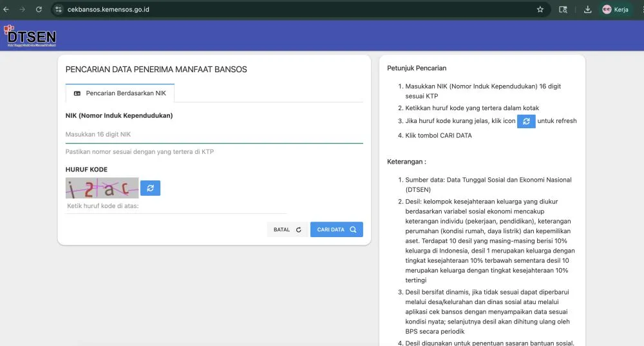This screenshot has height=346, width=644.
Task: Open site information icon in address bar
Action: coord(59,10)
